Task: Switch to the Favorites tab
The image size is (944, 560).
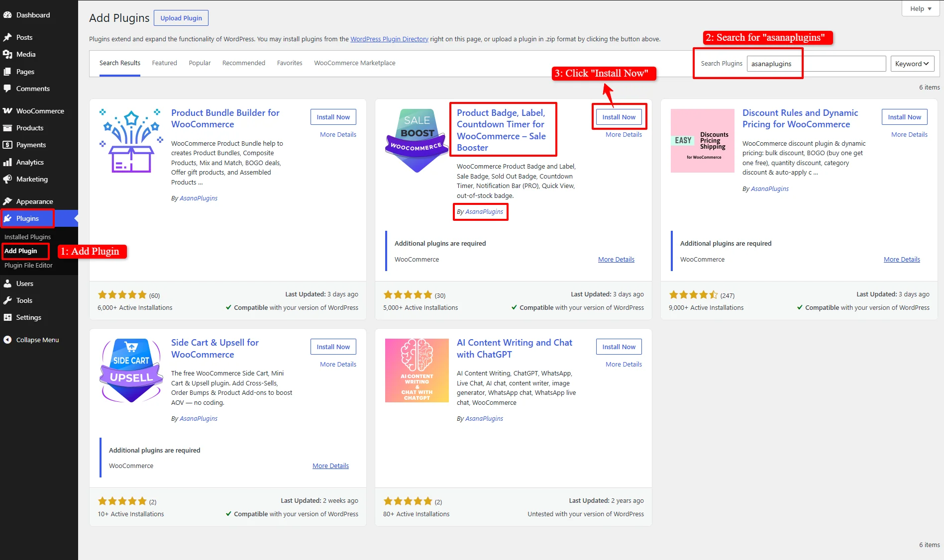Action: coord(290,63)
